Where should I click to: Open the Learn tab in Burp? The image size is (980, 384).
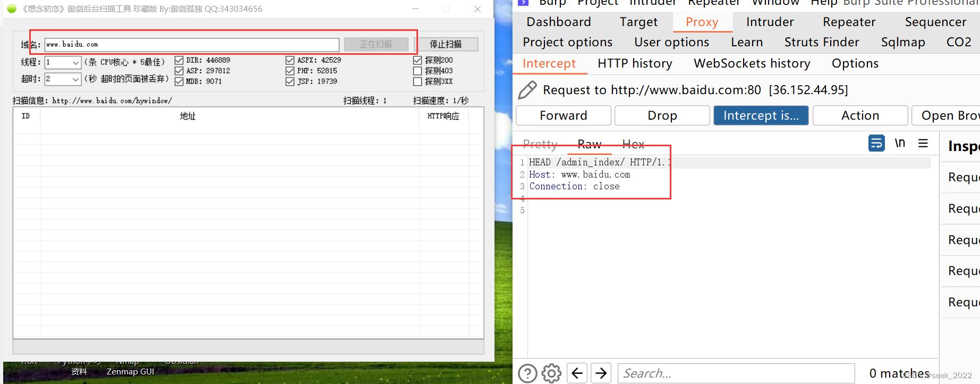(x=747, y=42)
